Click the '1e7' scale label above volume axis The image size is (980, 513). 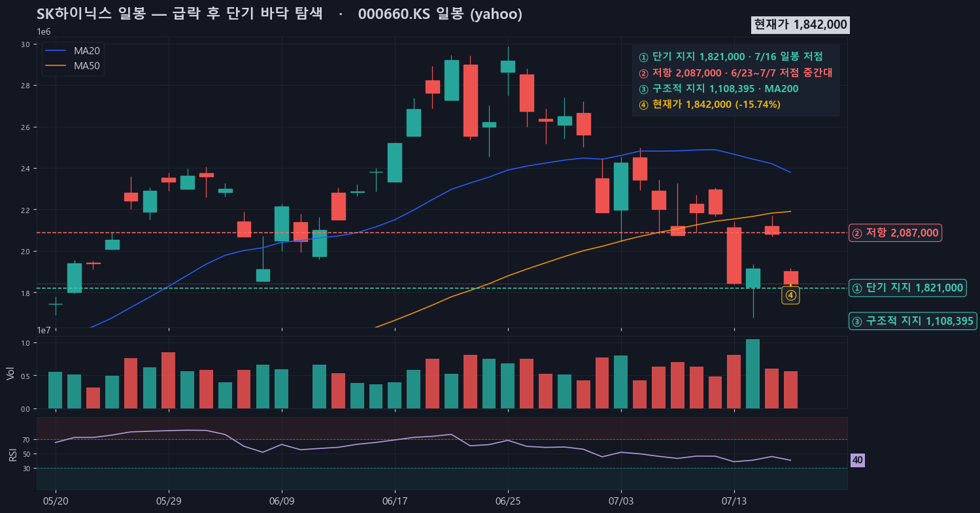tap(44, 331)
